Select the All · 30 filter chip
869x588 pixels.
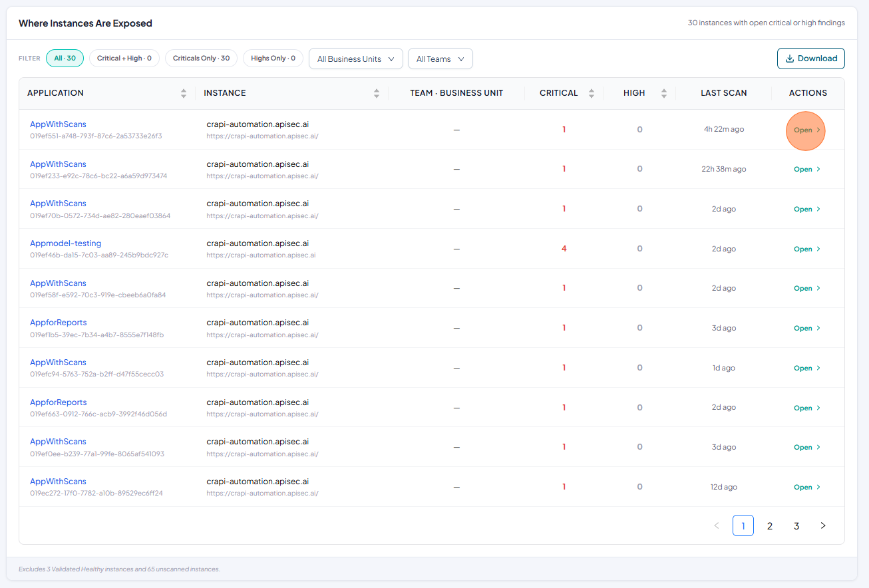point(65,59)
